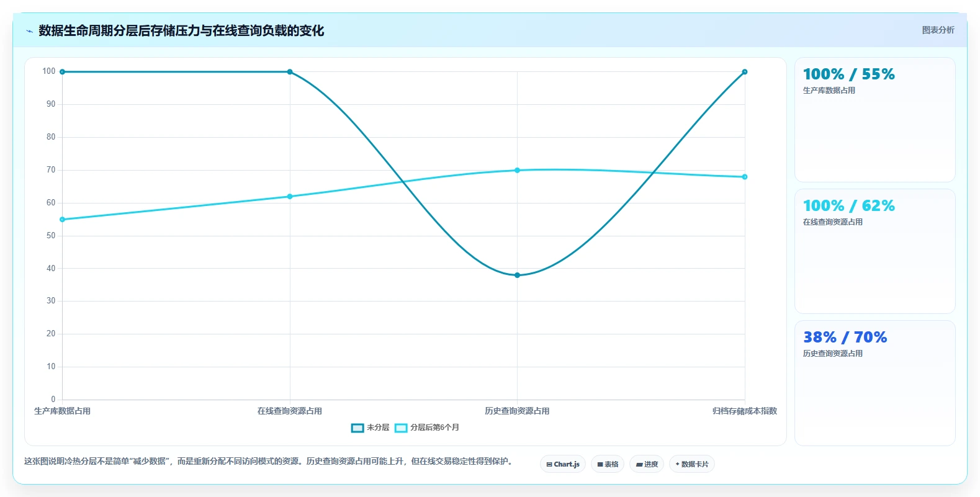Screen dimensions: 980x497
Task: Click the small icon before the chart title
Action: (x=29, y=31)
